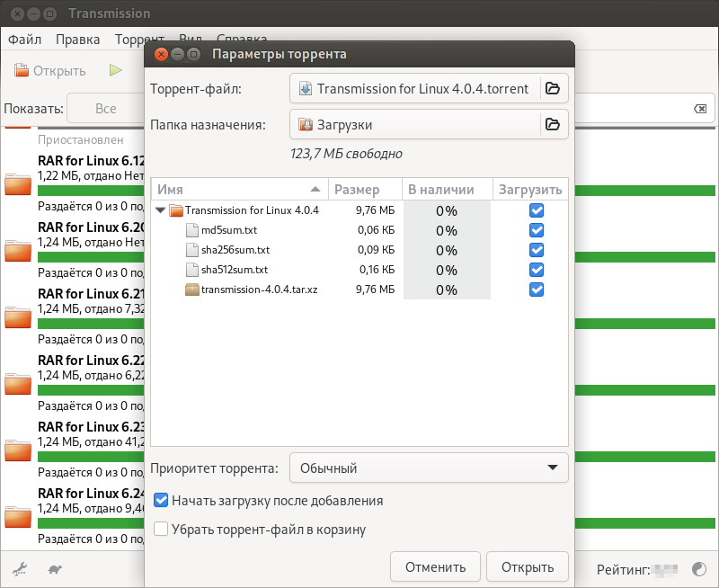The width and height of the screenshot is (719, 588).
Task: Uncheck download for Transmission for Linux 4.0.4 folder
Action: (537, 210)
